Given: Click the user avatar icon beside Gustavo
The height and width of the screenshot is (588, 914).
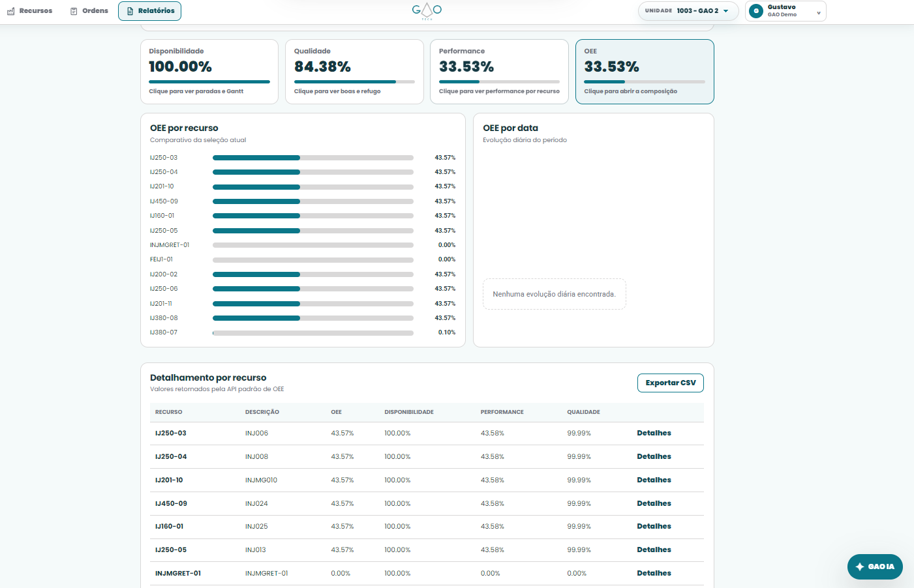Looking at the screenshot, I should [x=756, y=11].
